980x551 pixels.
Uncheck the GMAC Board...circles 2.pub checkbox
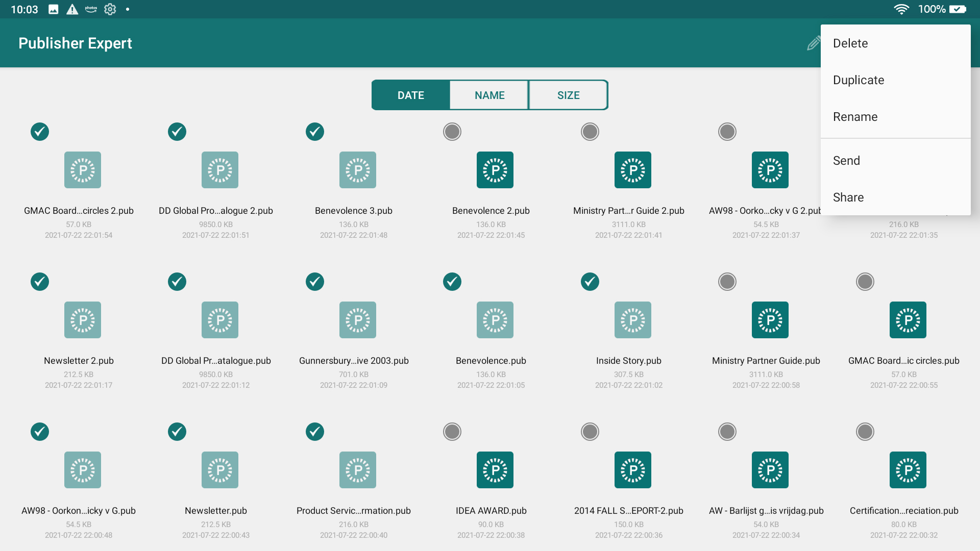pyautogui.click(x=40, y=132)
